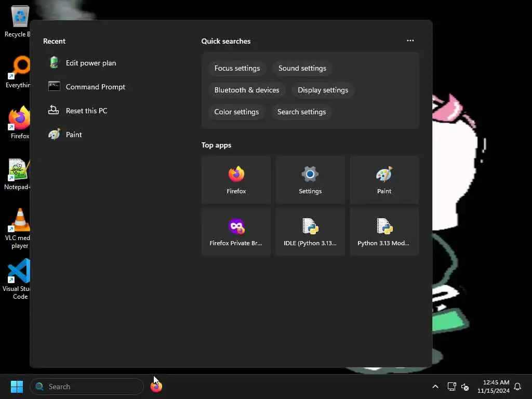Open the Quick searches more options menu
This screenshot has height=399, width=532.
pos(410,41)
